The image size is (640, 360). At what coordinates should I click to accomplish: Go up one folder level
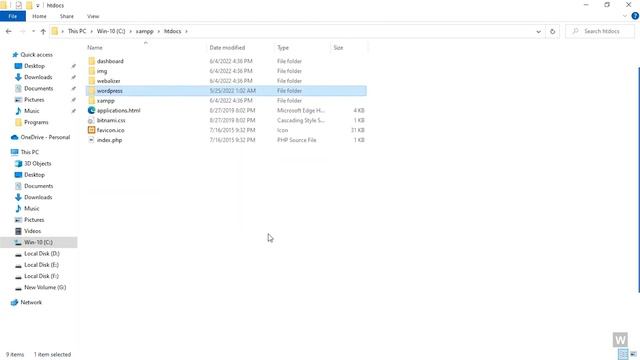click(43, 31)
